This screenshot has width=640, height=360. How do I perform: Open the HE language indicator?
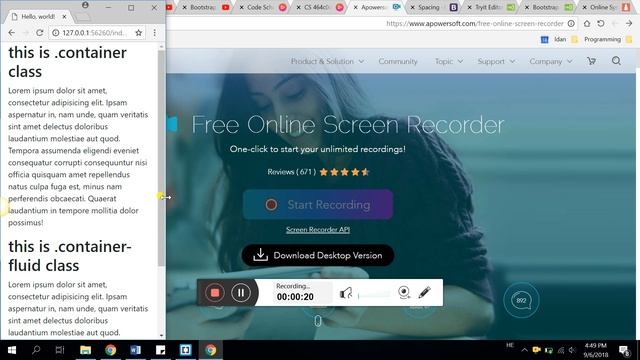click(510, 345)
